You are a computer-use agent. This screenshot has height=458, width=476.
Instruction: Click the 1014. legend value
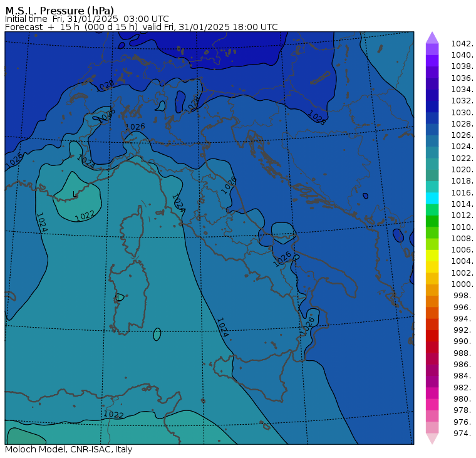coord(462,204)
